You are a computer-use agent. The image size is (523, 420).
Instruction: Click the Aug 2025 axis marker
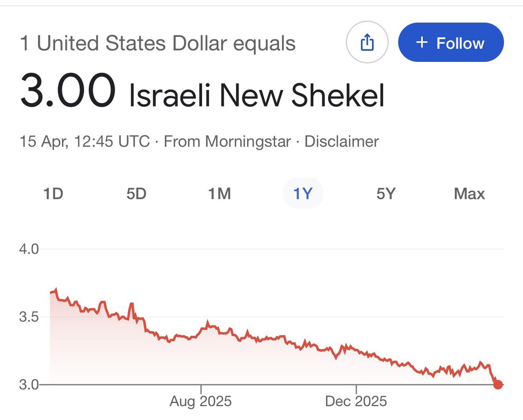(x=201, y=401)
